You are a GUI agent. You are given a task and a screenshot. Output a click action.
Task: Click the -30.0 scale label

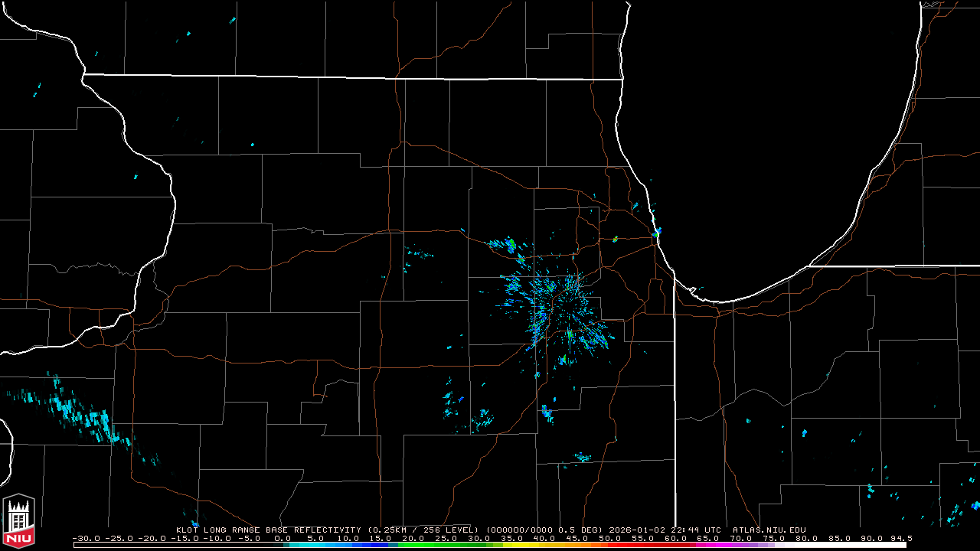pyautogui.click(x=87, y=538)
